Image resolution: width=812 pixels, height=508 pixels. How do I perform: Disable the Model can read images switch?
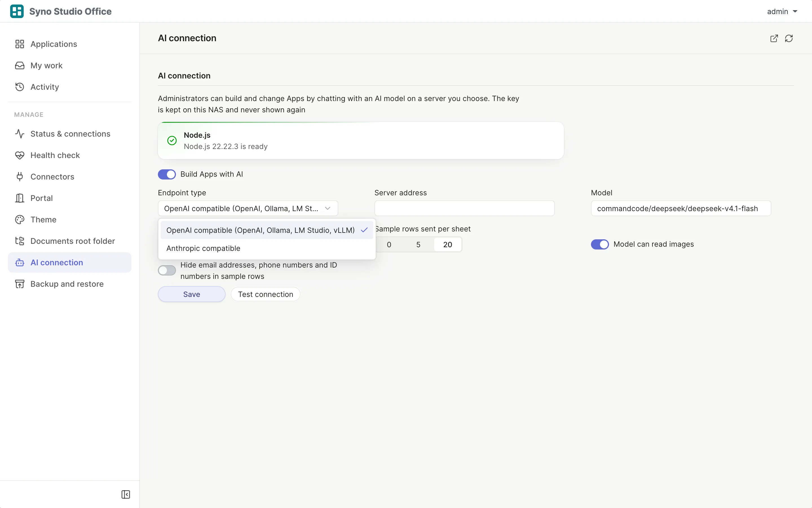coord(600,244)
